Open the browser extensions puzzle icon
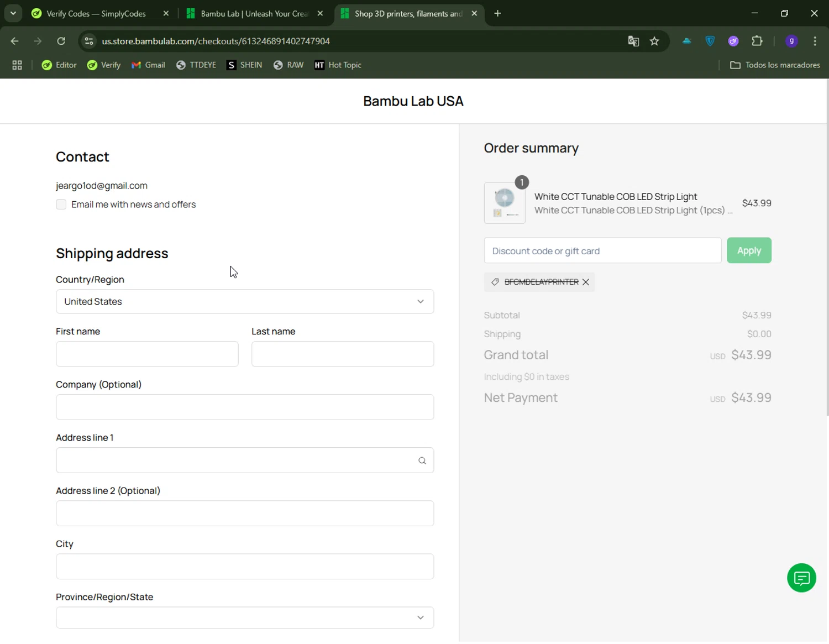Image resolution: width=829 pixels, height=644 pixels. tap(757, 41)
